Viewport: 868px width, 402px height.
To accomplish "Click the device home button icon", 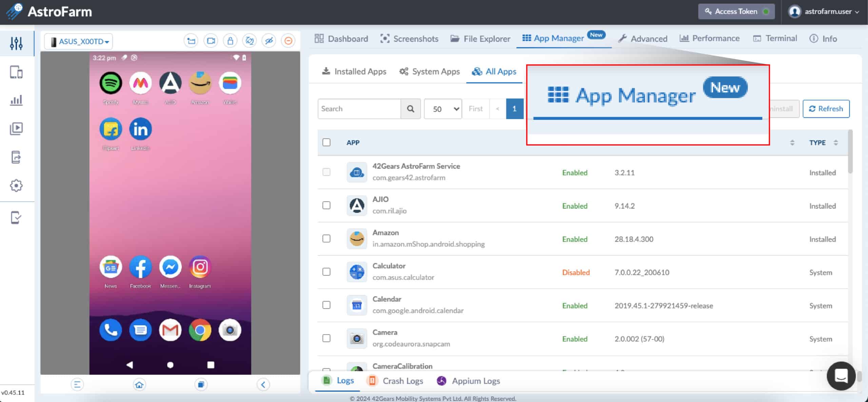I will pyautogui.click(x=139, y=385).
